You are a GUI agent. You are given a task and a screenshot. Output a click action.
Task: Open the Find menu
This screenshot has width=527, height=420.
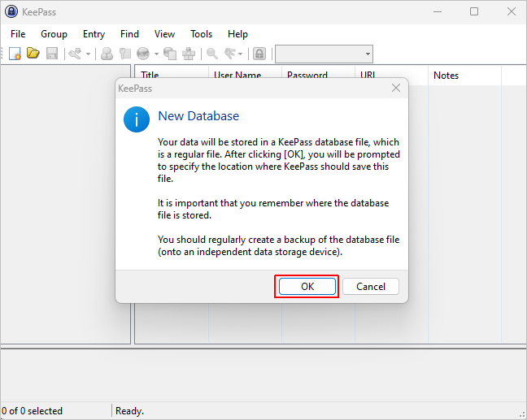click(129, 34)
